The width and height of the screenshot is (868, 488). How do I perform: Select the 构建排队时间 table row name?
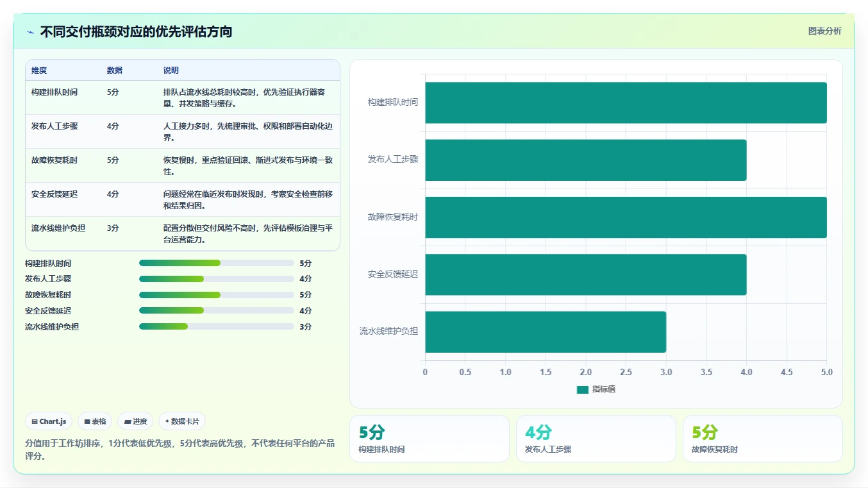[54, 92]
